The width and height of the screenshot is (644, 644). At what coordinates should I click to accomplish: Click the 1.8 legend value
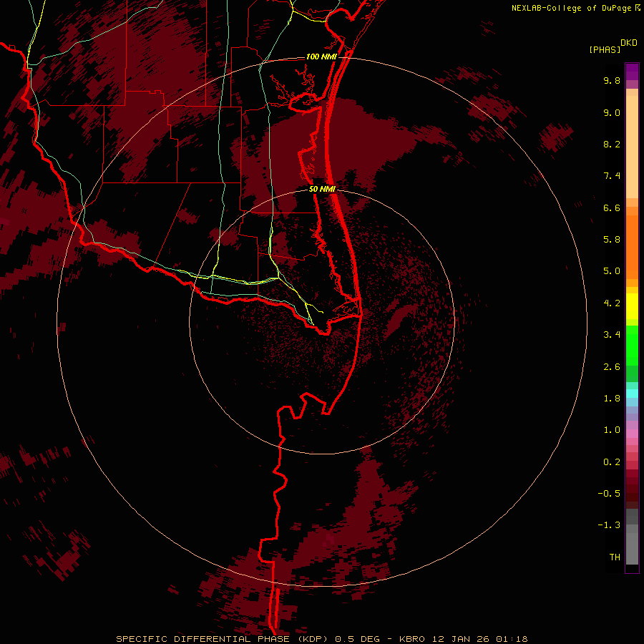pyautogui.click(x=612, y=399)
